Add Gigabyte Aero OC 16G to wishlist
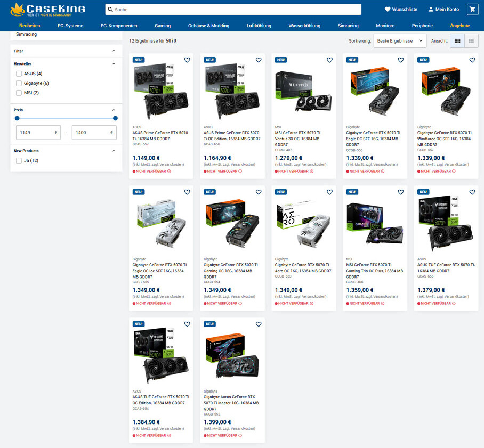Screen dimensions: 484x448 (x=329, y=192)
